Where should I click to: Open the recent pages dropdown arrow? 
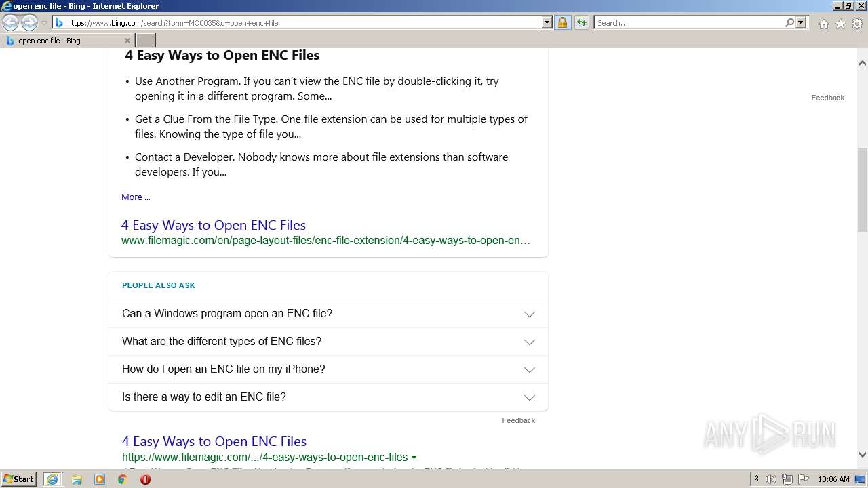click(44, 23)
